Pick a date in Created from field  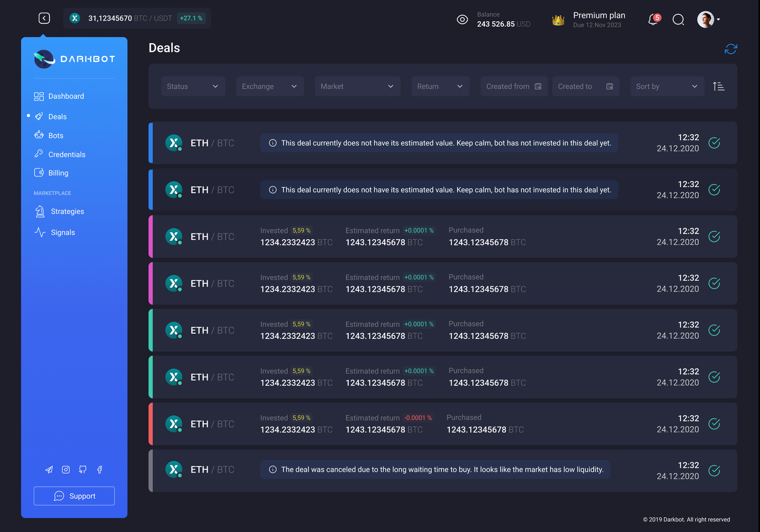(x=513, y=86)
